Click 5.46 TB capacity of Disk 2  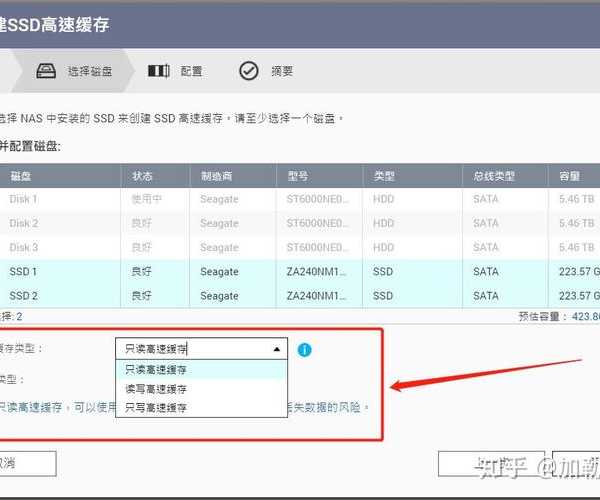click(x=576, y=223)
